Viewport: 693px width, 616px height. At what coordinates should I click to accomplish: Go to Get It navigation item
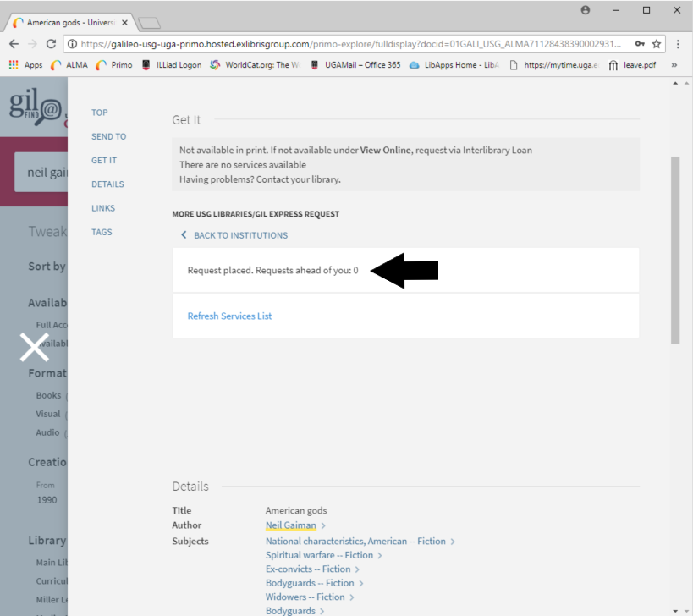104,160
